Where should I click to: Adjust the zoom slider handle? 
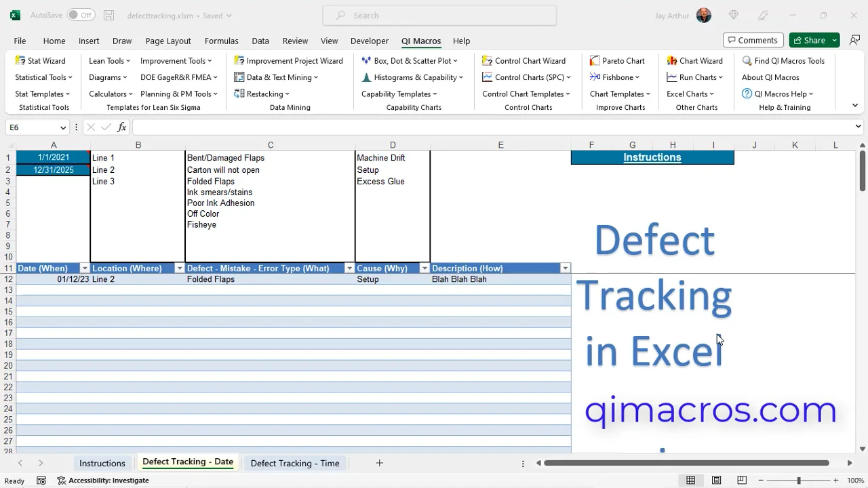pyautogui.click(x=798, y=481)
